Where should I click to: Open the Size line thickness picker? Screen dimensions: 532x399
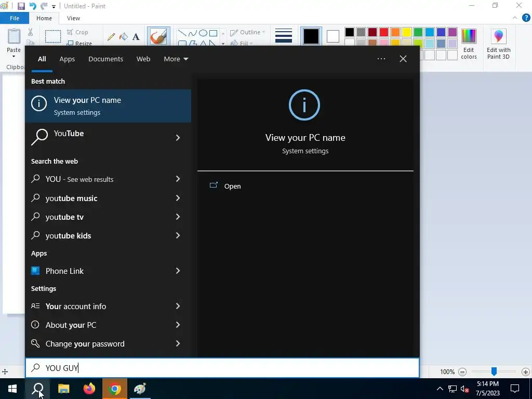284,36
